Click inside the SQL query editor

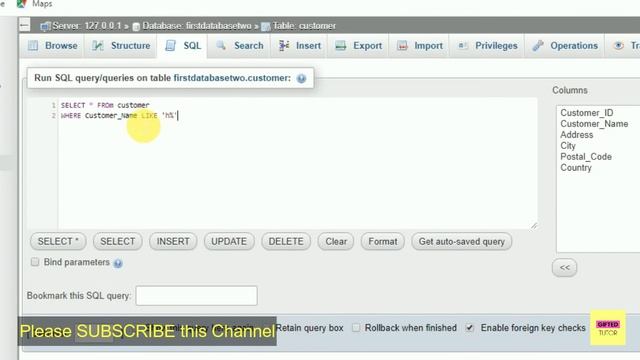(x=297, y=163)
